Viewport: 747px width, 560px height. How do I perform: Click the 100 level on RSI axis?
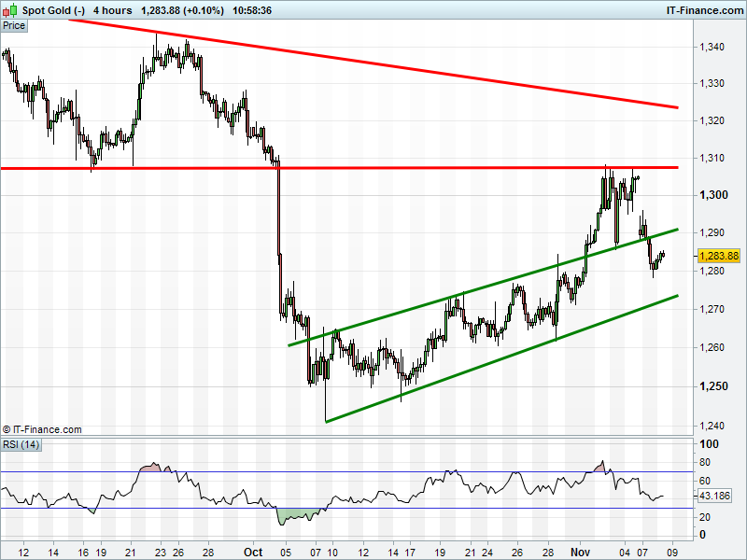coord(709,444)
